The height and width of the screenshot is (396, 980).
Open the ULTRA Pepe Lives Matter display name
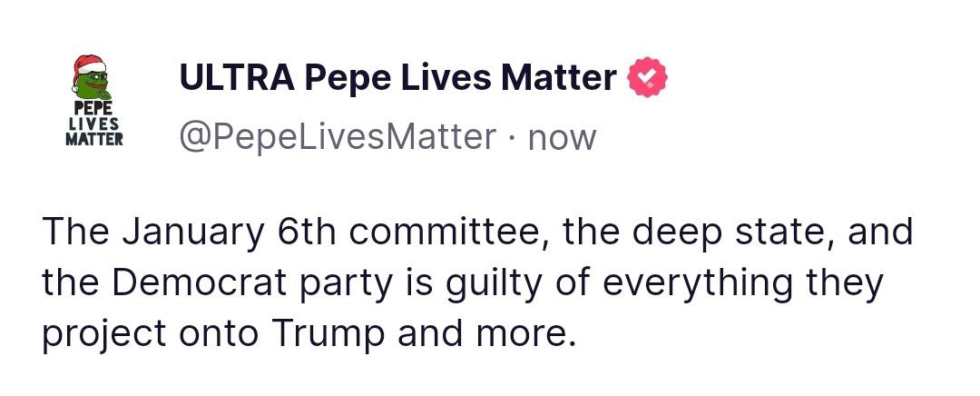point(398,78)
